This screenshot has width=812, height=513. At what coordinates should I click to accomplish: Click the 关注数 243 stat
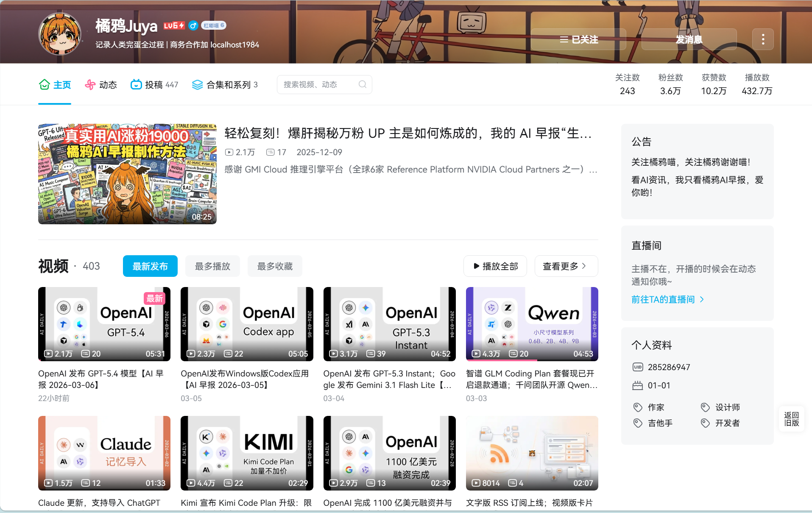pyautogui.click(x=627, y=84)
